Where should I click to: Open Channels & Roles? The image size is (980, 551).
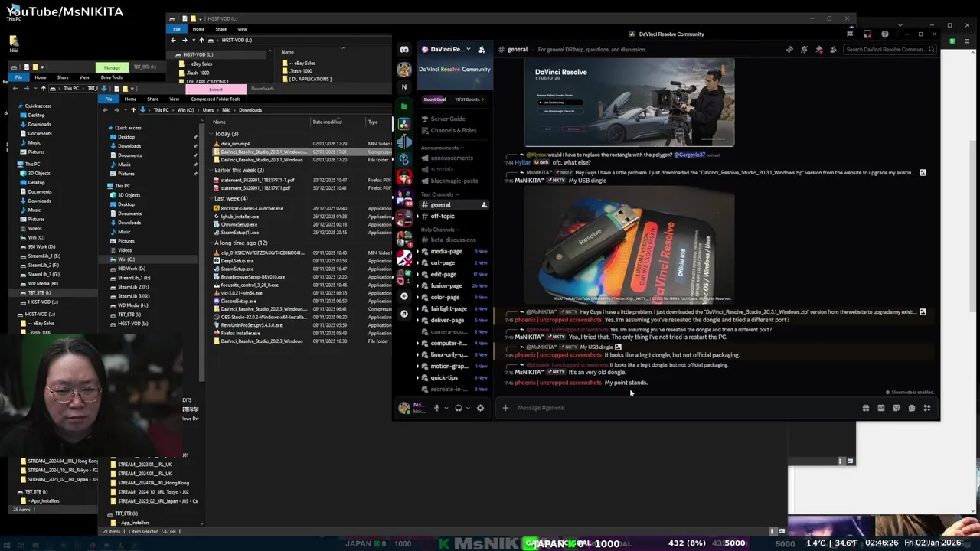tap(453, 130)
